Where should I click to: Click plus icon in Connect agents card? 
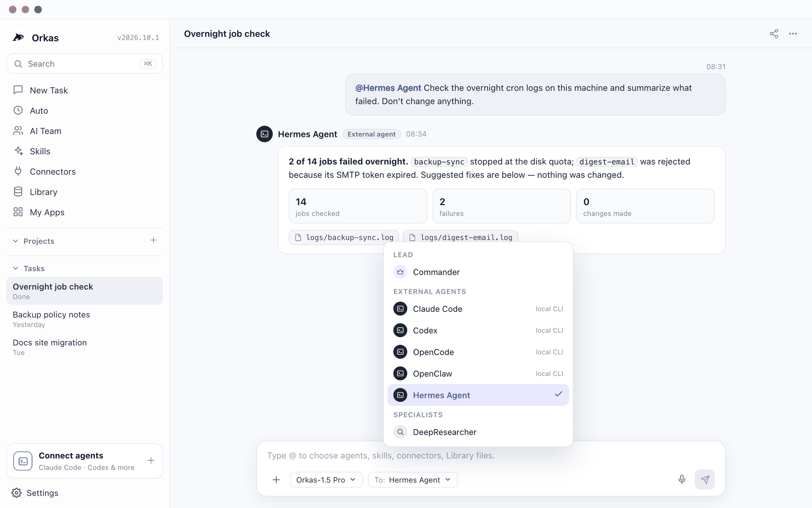(x=151, y=460)
